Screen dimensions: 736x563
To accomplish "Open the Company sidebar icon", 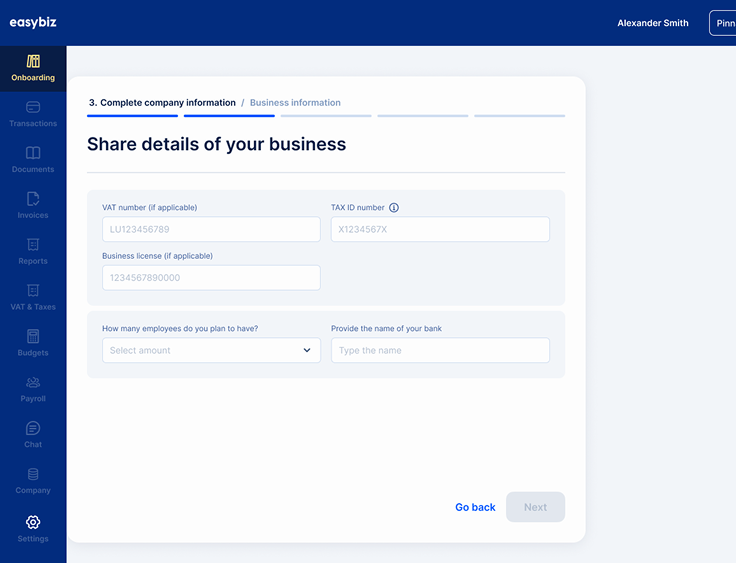I will (33, 475).
